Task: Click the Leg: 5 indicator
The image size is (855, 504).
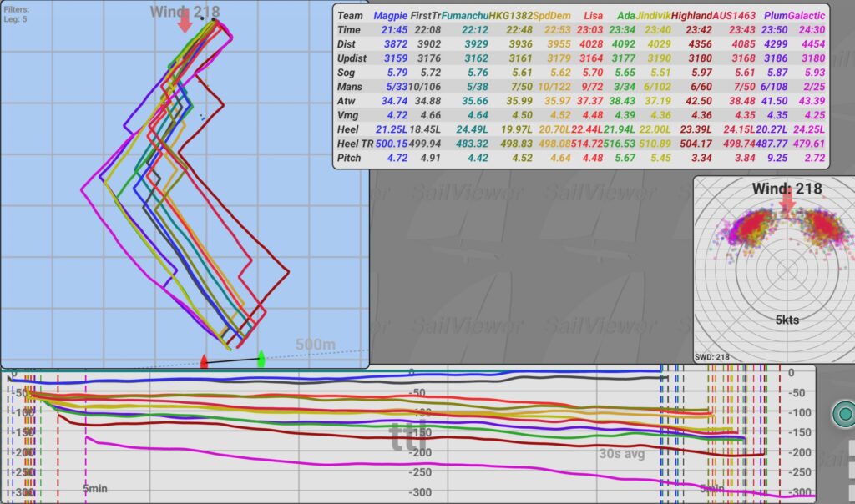Action: pos(15,19)
